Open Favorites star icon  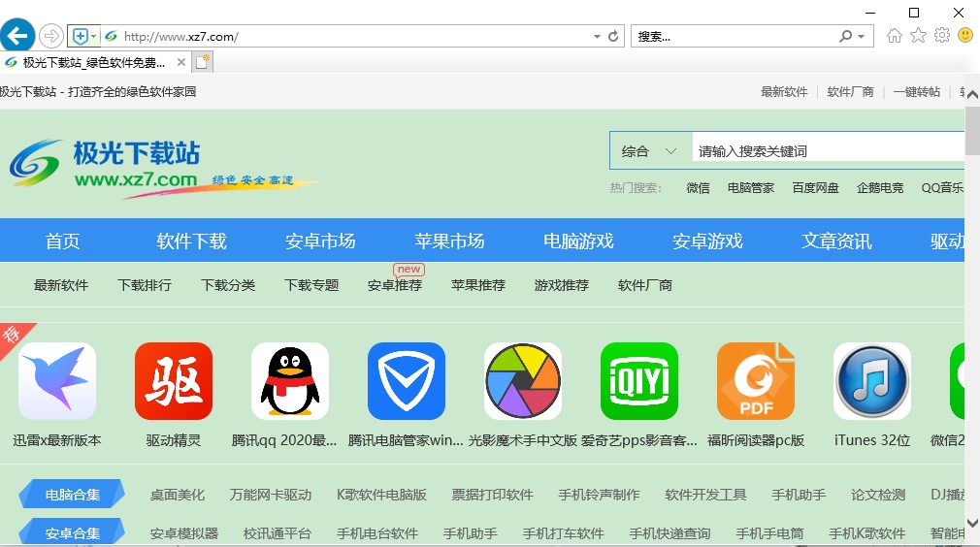(x=918, y=36)
